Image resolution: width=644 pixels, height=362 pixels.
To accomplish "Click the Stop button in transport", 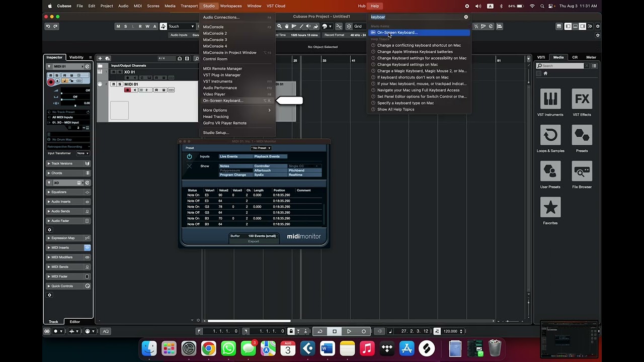I will click(334, 331).
